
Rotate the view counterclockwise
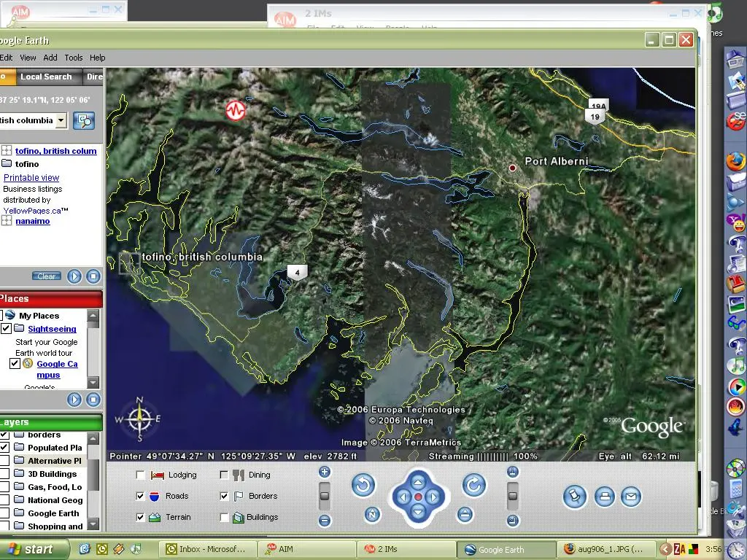(x=363, y=485)
